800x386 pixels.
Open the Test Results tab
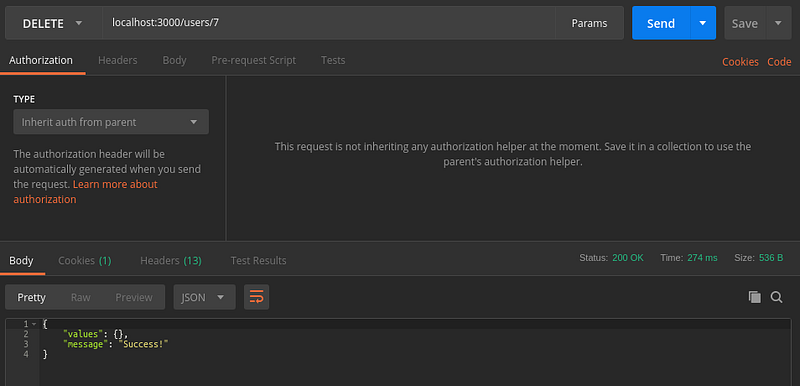[x=258, y=261]
